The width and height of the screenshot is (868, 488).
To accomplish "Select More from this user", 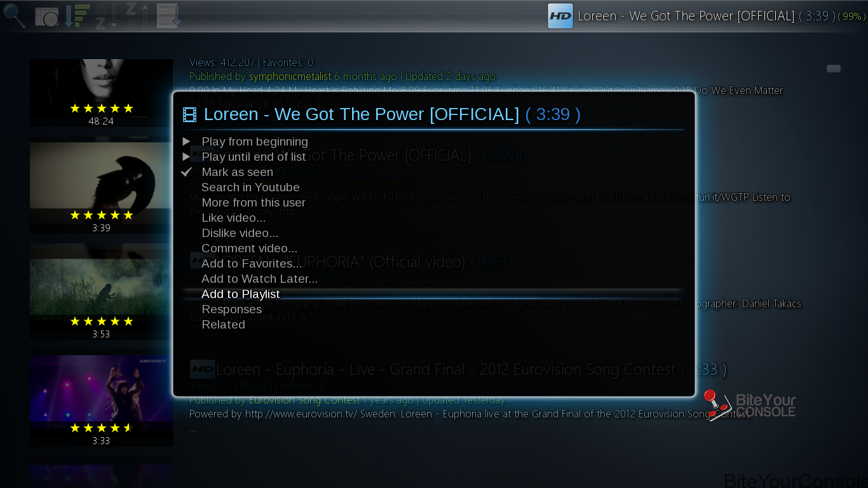I will click(254, 203).
